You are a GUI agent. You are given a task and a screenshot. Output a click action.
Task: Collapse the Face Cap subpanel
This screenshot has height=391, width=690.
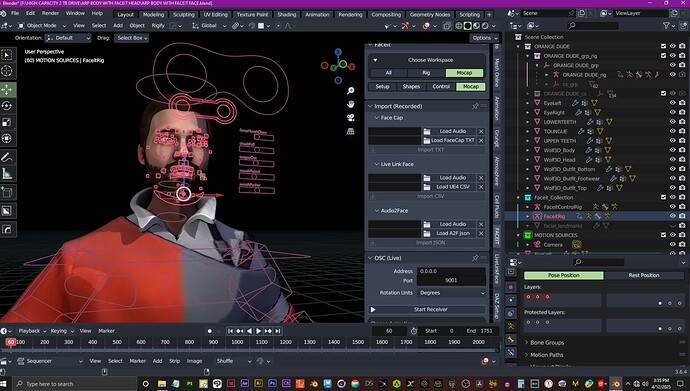coord(377,118)
